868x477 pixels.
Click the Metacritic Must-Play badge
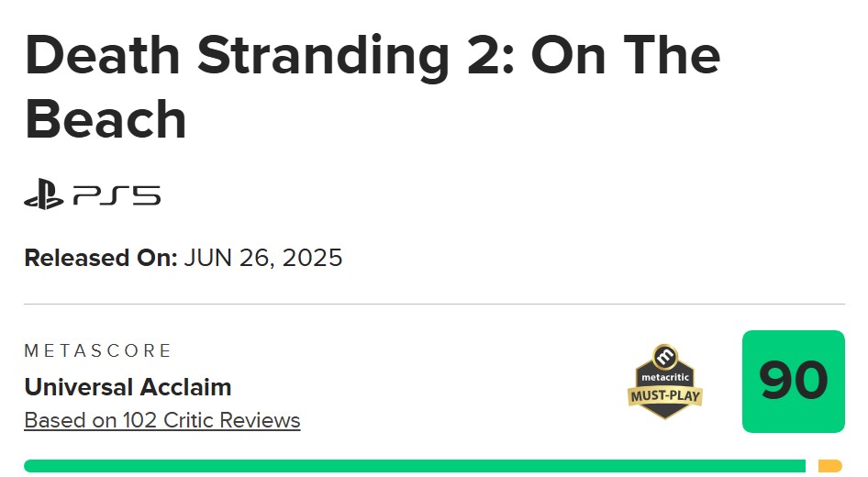665,382
